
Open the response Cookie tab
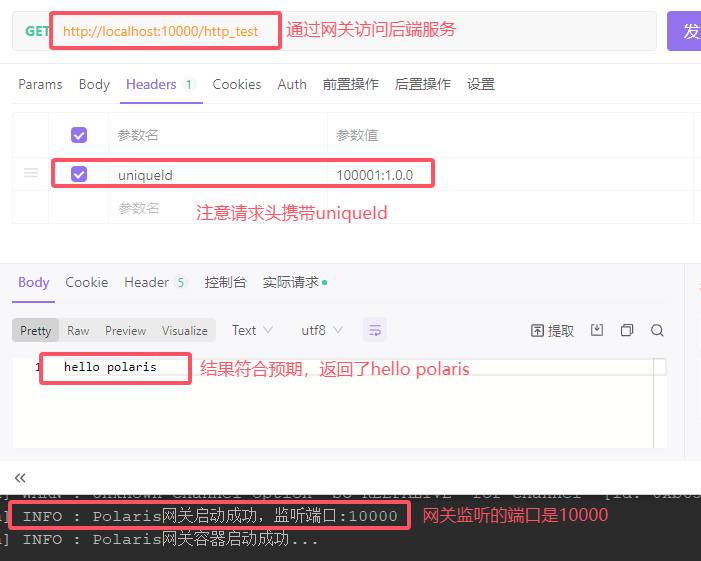coord(87,283)
